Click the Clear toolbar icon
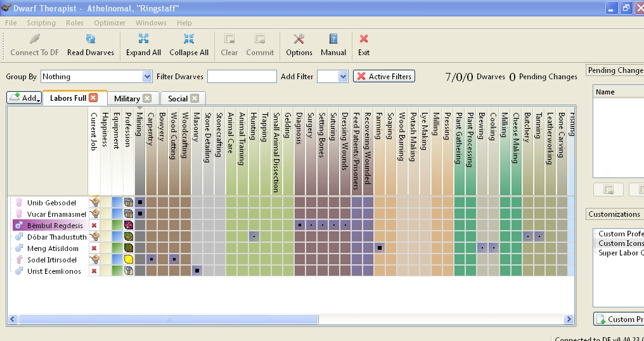The height and width of the screenshot is (341, 644). (x=229, y=39)
